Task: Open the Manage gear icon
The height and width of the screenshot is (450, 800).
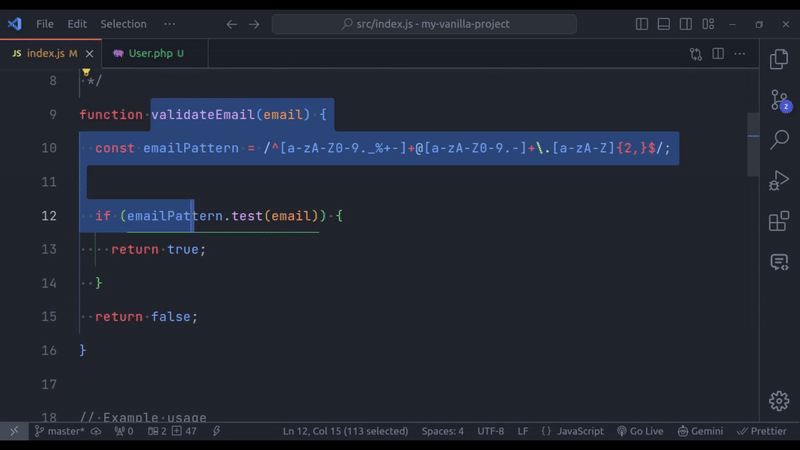Action: tap(779, 401)
